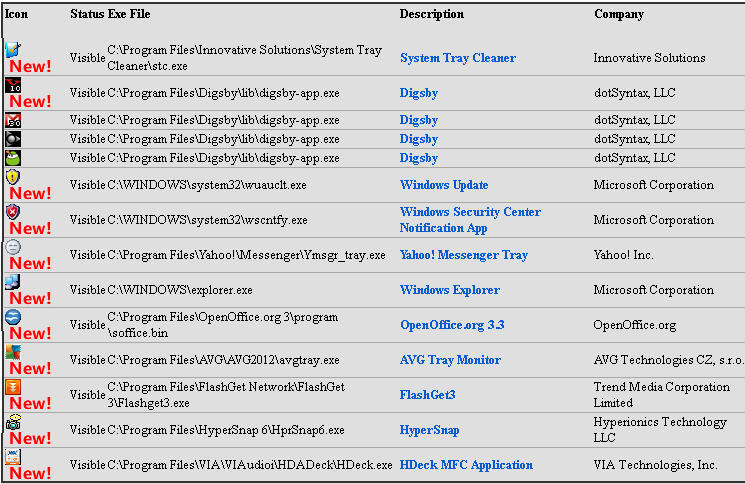The height and width of the screenshot is (484, 745).
Task: Click the Digsby icon showing number 10
Action: click(x=13, y=85)
